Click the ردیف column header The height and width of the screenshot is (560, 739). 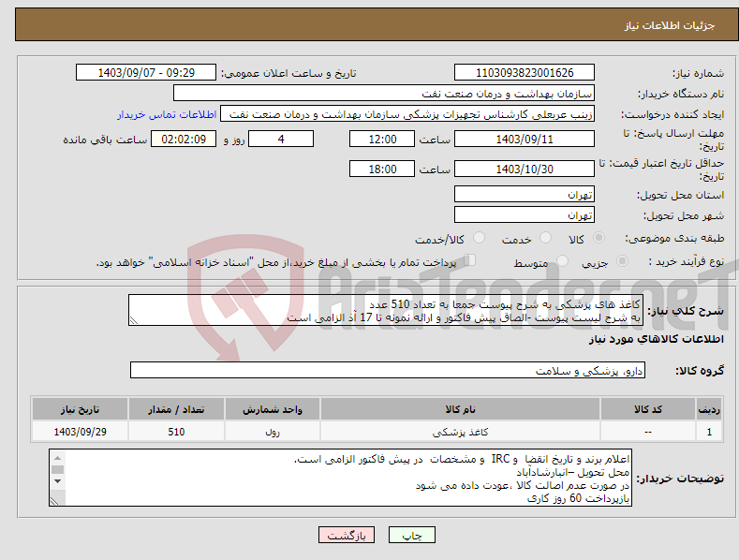click(x=709, y=409)
